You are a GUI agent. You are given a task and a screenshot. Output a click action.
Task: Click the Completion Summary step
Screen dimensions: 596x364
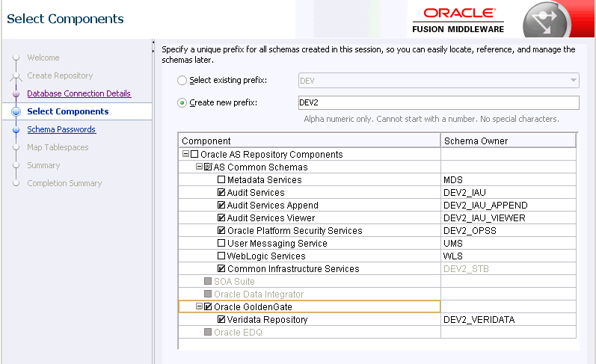tap(64, 183)
